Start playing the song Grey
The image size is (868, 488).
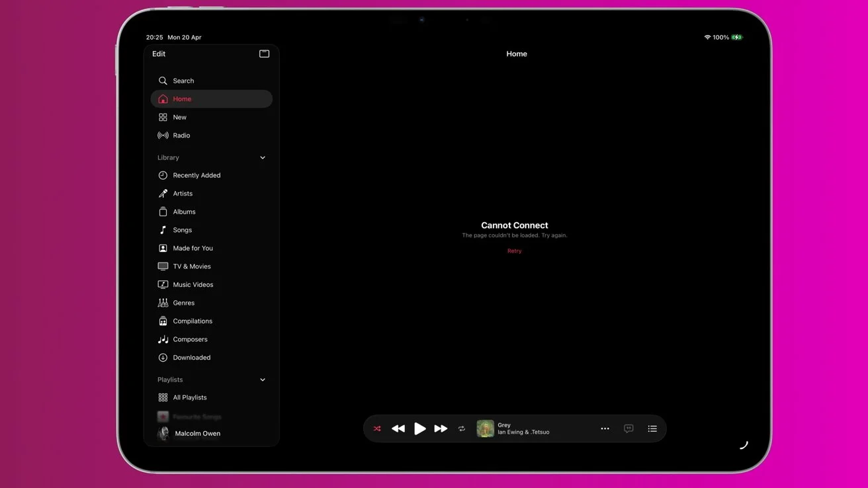tap(420, 428)
